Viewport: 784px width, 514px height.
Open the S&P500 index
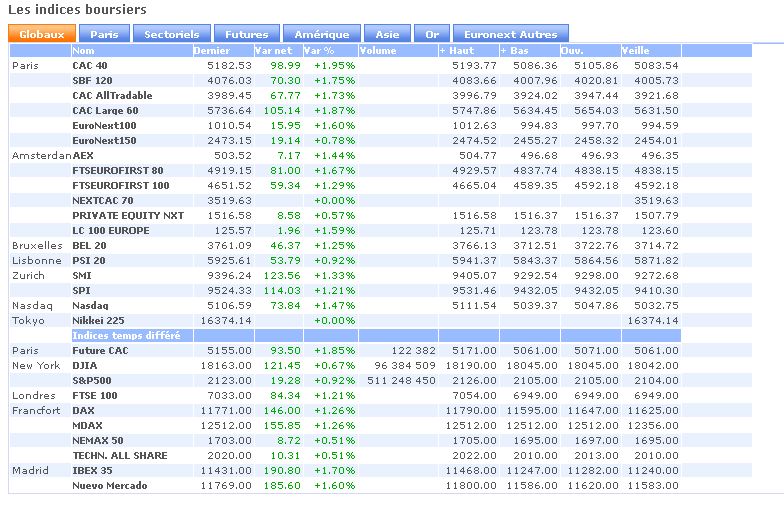click(x=92, y=380)
